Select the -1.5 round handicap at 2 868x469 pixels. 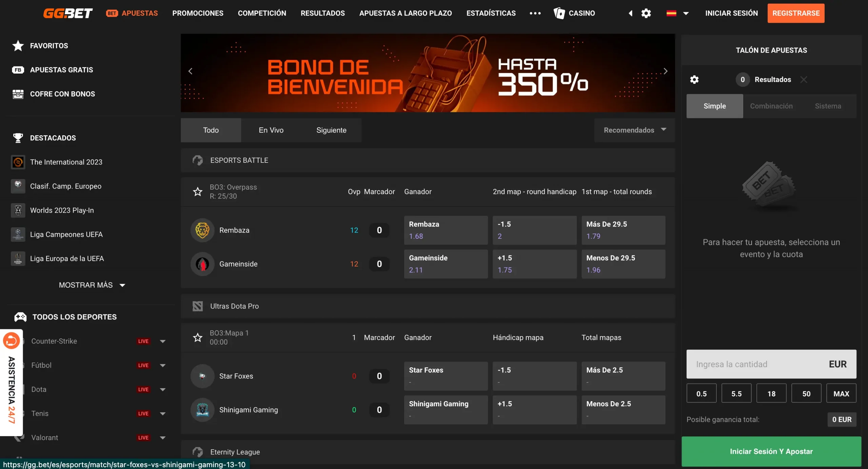click(x=535, y=230)
